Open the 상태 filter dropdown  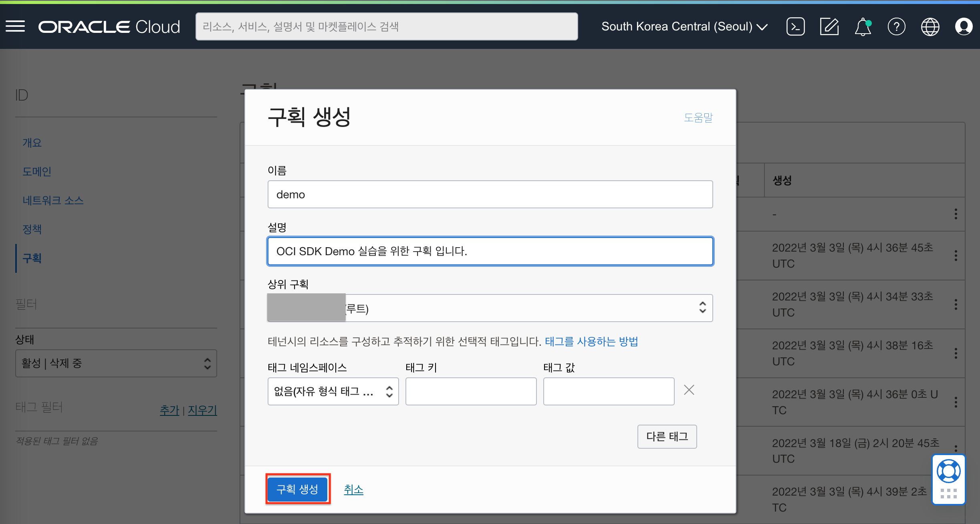click(116, 363)
